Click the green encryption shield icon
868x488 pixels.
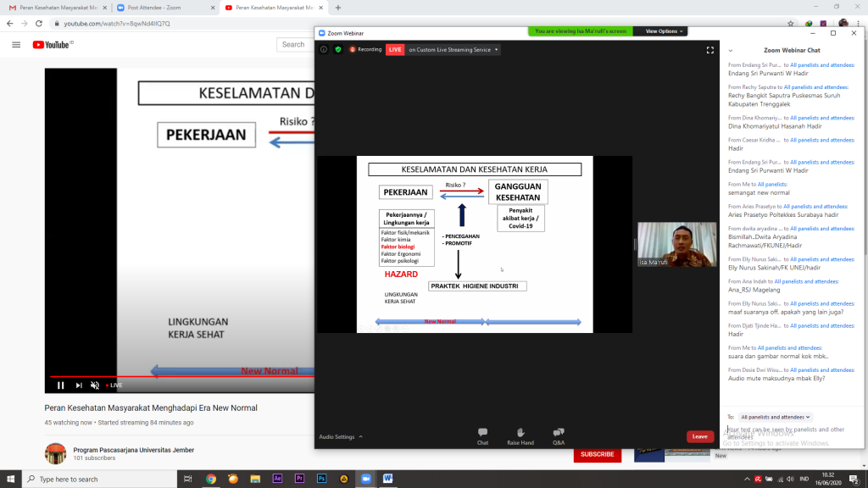337,50
